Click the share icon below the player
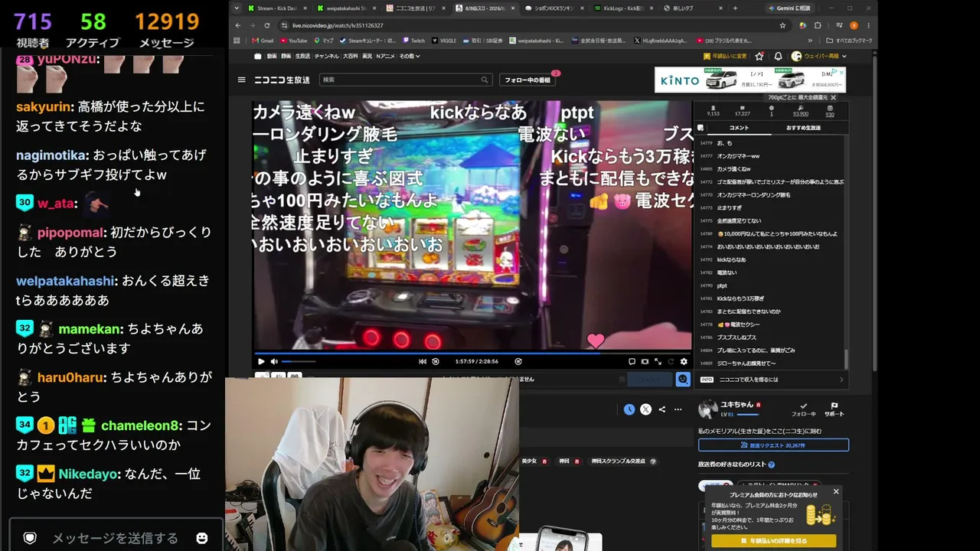 [662, 409]
